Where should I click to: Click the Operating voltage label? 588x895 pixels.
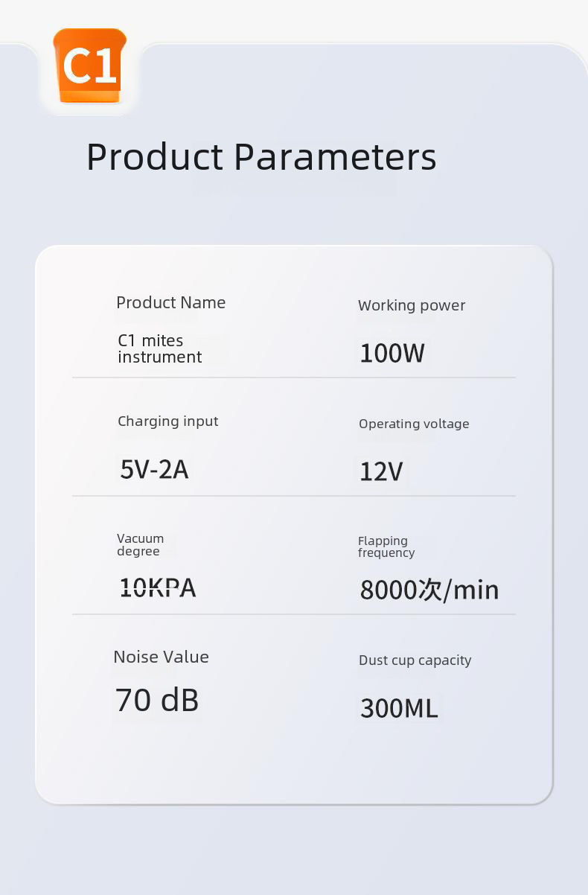(x=414, y=424)
